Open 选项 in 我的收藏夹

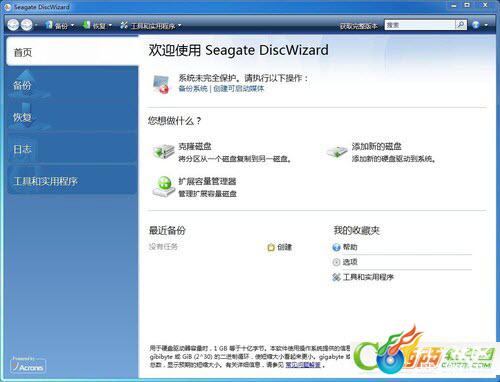pyautogui.click(x=350, y=262)
